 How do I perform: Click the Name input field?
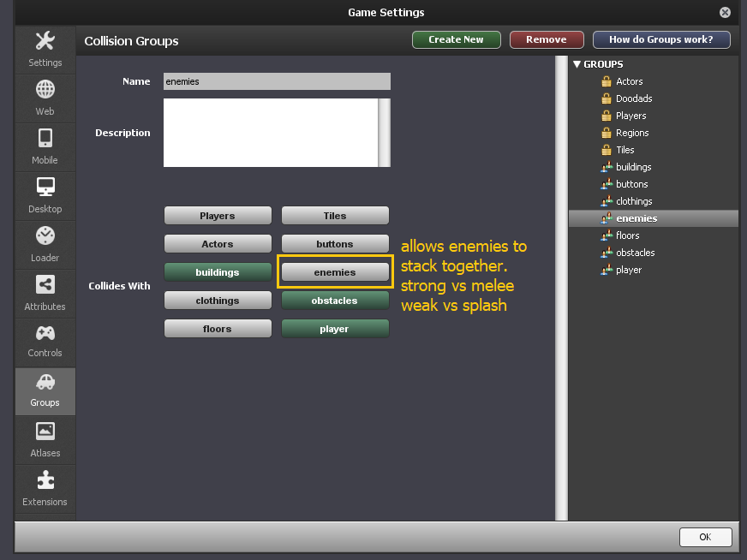tap(277, 81)
